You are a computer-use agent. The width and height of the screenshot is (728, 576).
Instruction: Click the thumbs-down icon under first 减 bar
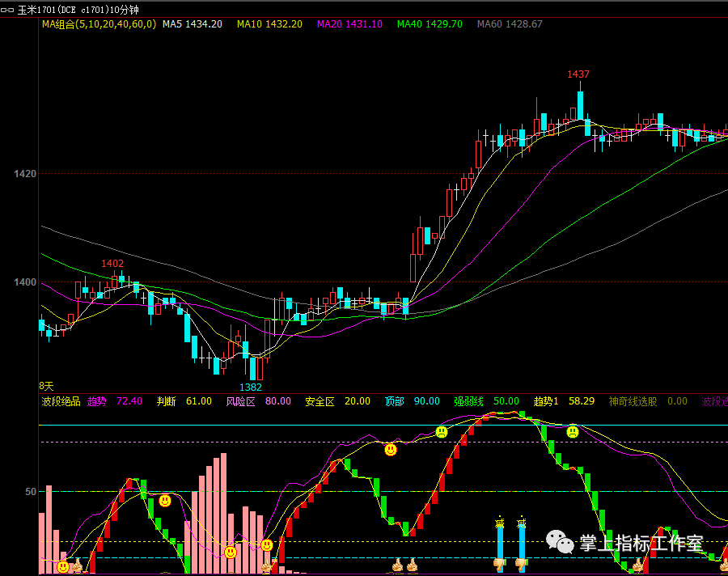click(x=500, y=565)
